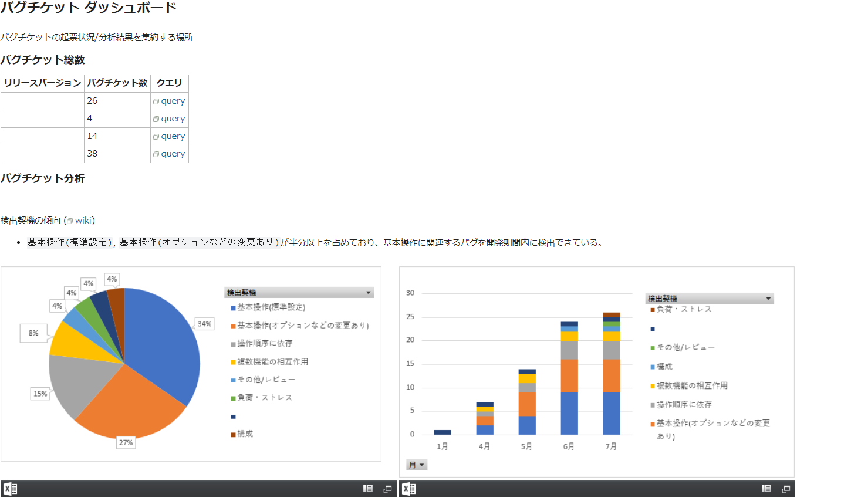Click blue swatch for 基本操作(標準設定) in pie legend
The height and width of the screenshot is (501, 868).
coord(233,308)
